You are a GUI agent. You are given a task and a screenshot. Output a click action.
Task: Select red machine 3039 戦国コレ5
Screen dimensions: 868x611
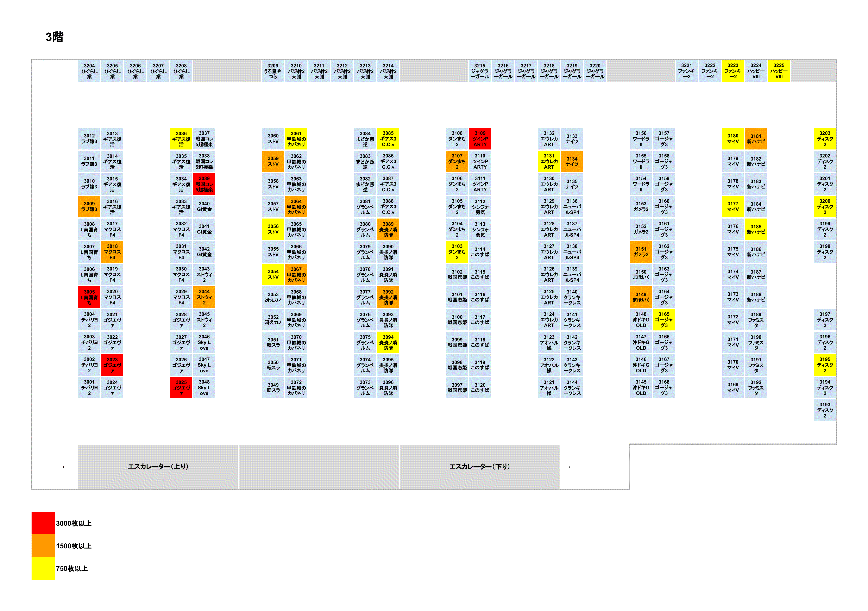(x=204, y=184)
